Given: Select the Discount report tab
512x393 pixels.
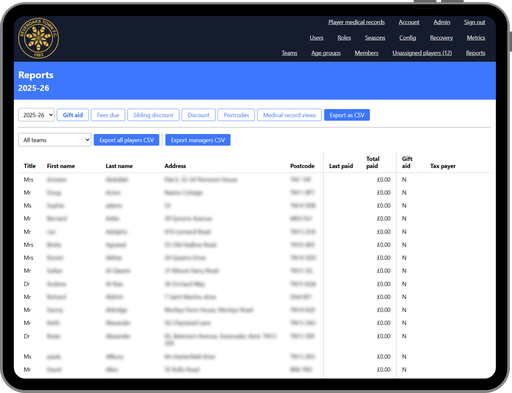Looking at the screenshot, I should (198, 115).
